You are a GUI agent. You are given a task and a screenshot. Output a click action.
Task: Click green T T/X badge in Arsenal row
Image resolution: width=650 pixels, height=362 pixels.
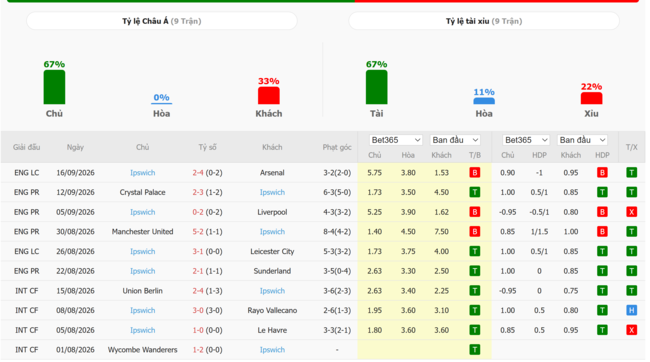coord(631,172)
